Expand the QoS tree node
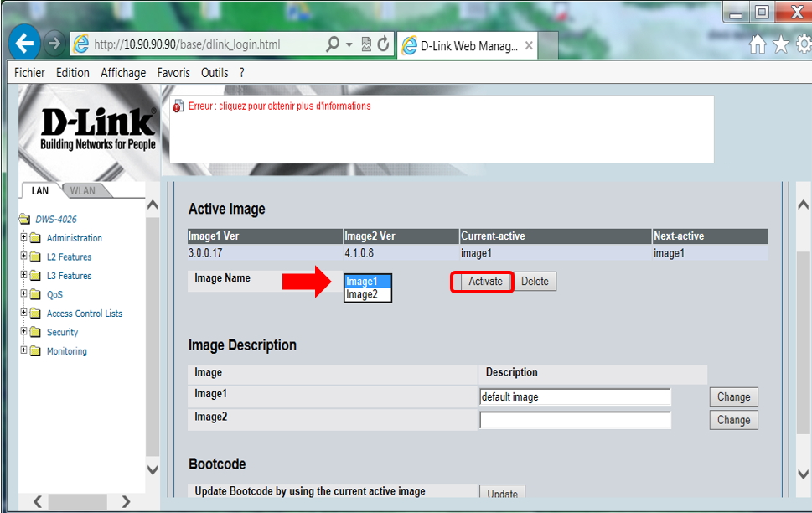The height and width of the screenshot is (513, 812). click(23, 293)
